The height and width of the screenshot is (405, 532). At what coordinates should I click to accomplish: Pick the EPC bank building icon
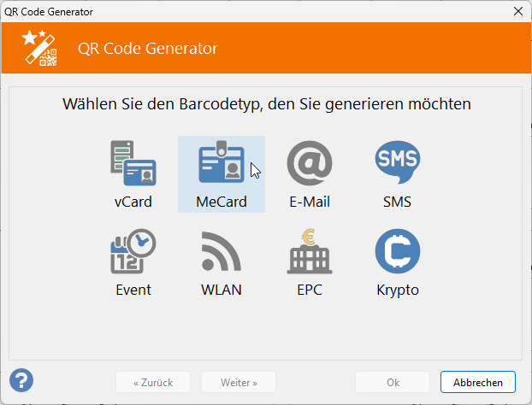tap(310, 251)
